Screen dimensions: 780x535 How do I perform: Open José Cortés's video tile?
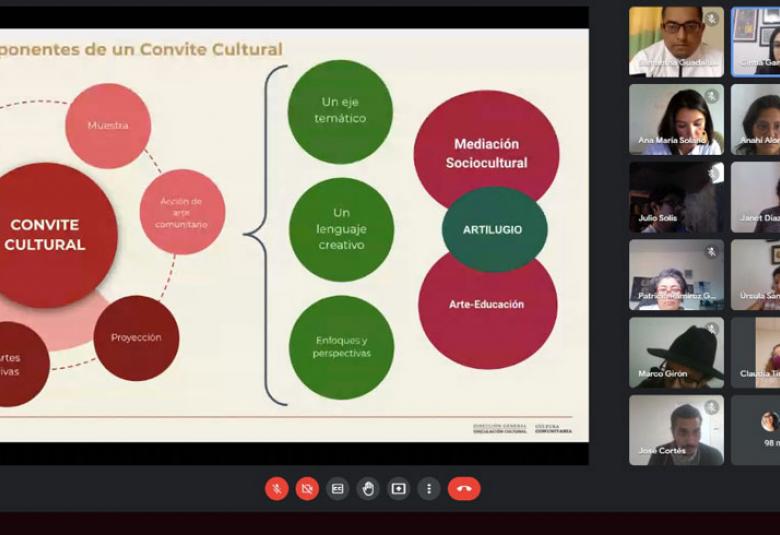tap(676, 430)
